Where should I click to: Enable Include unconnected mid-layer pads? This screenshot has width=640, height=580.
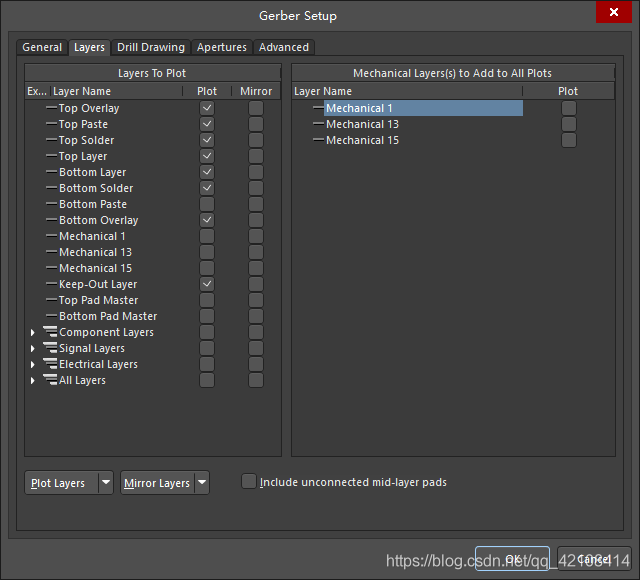tap(249, 481)
